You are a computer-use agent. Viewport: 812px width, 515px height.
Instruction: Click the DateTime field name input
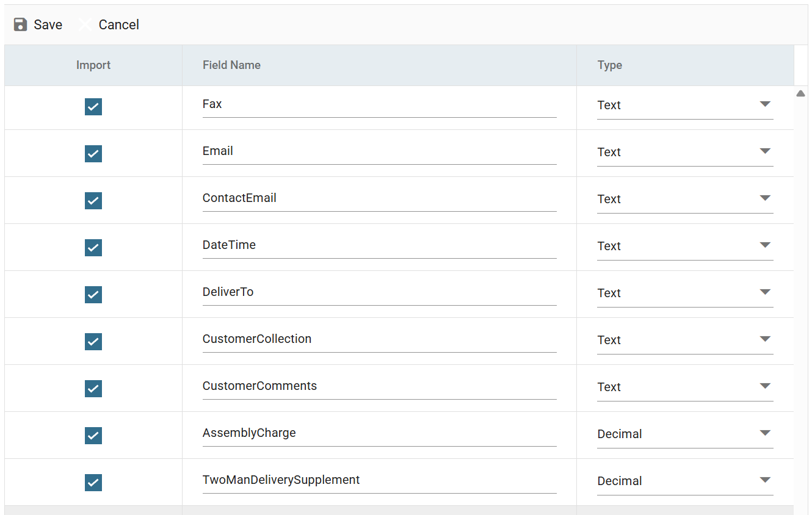pyautogui.click(x=379, y=245)
